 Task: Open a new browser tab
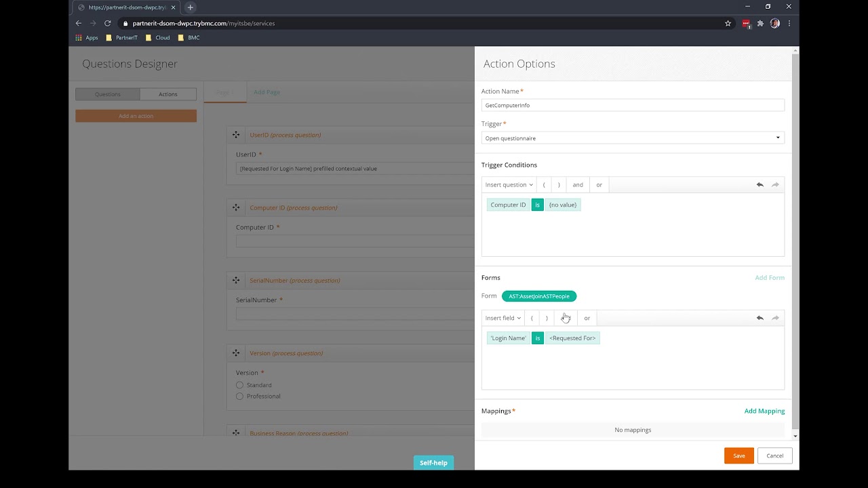(190, 7)
